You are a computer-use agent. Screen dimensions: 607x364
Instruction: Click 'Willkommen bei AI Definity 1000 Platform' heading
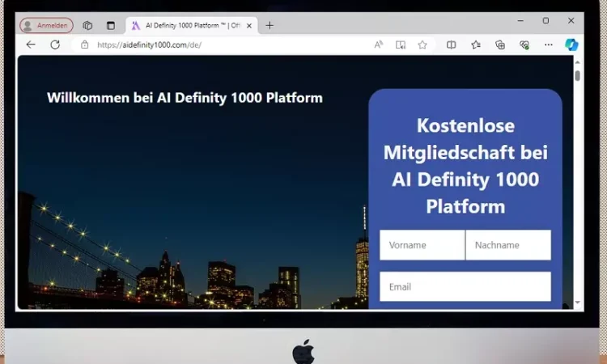click(x=185, y=98)
